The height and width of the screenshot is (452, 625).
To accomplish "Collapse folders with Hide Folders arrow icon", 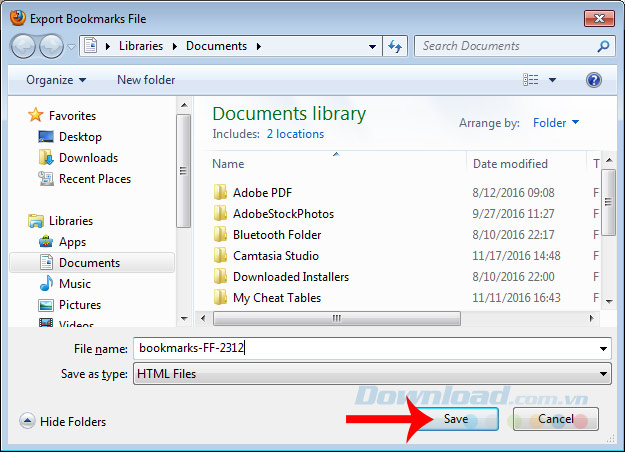I will pyautogui.click(x=27, y=421).
